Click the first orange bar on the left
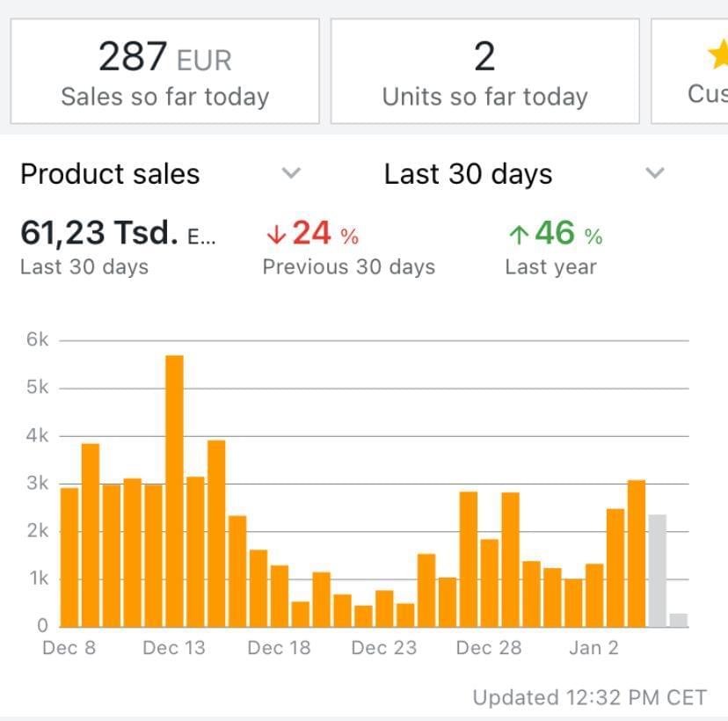 (x=69, y=557)
